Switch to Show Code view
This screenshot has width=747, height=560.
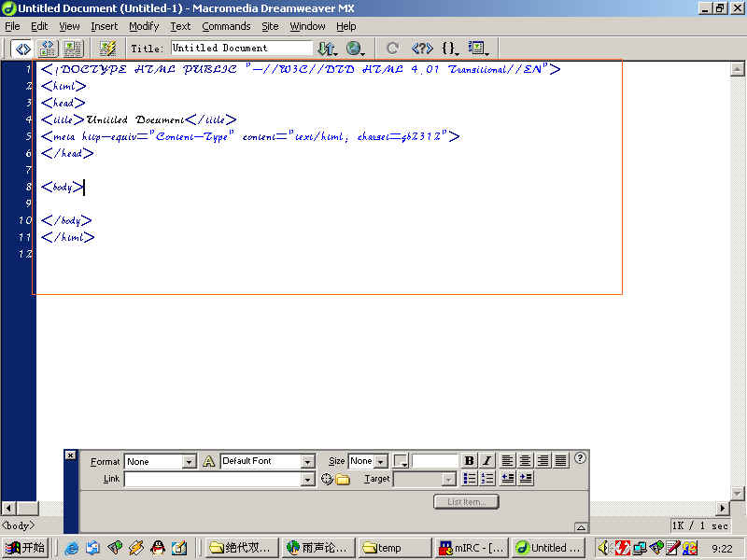tap(23, 48)
